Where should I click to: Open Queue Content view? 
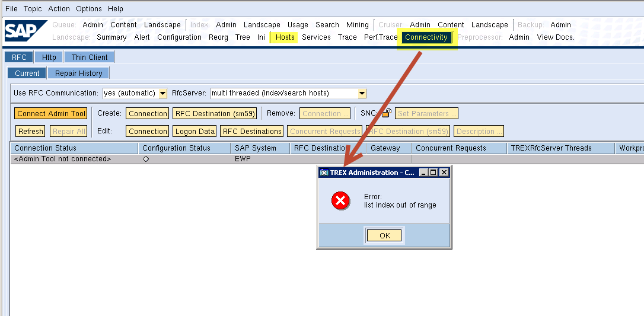(123, 25)
